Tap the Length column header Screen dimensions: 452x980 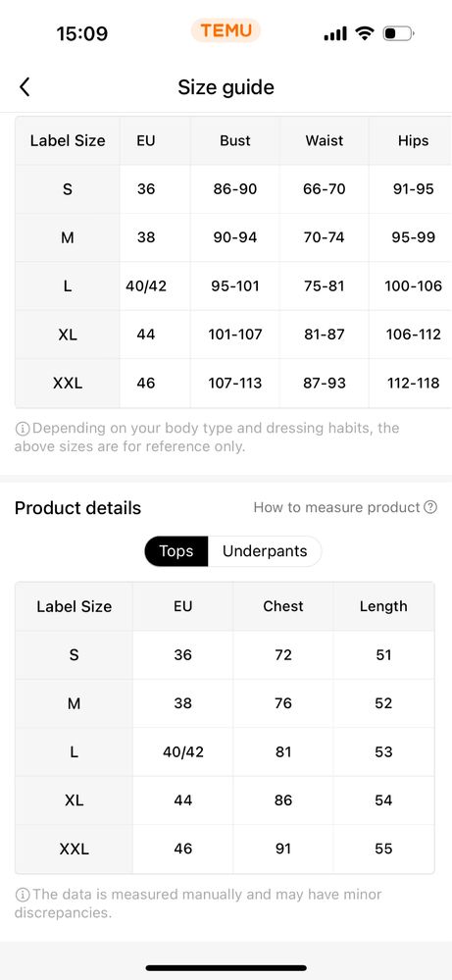(383, 606)
